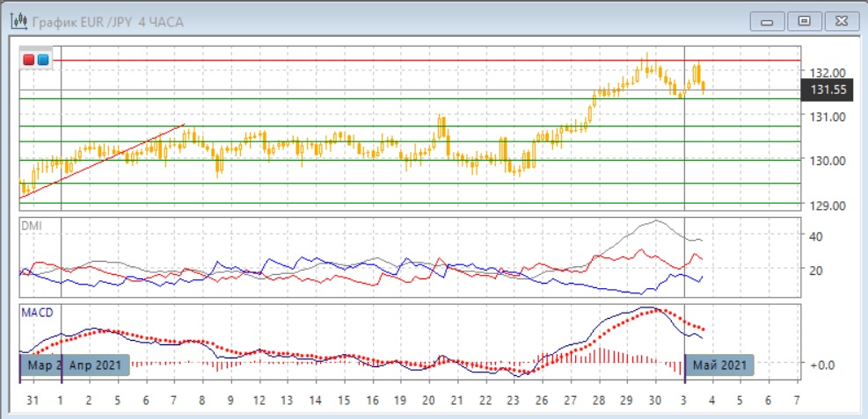Click the 40 level on DMI axis
The height and width of the screenshot is (419, 868).
pyautogui.click(x=814, y=236)
